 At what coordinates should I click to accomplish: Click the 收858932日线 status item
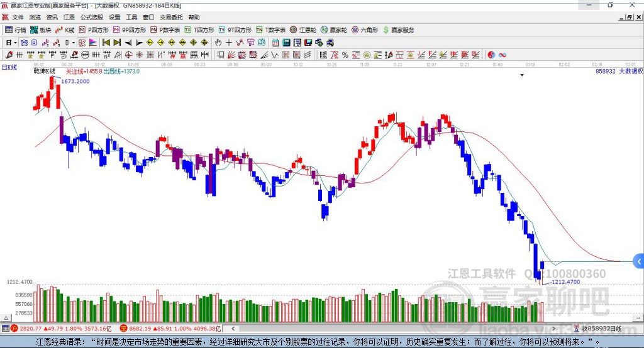(601, 329)
